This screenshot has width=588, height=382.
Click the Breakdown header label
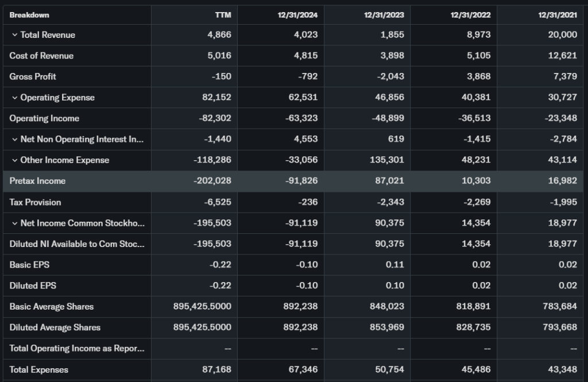click(29, 15)
